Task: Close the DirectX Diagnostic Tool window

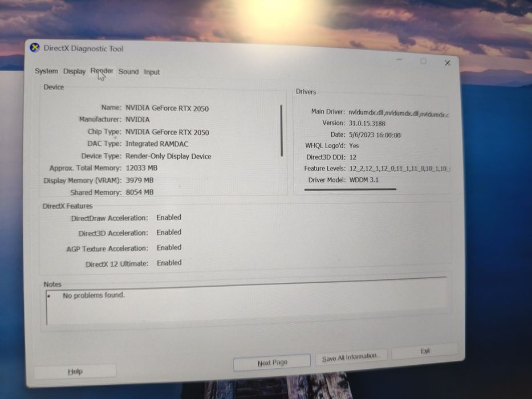Action: (447, 63)
